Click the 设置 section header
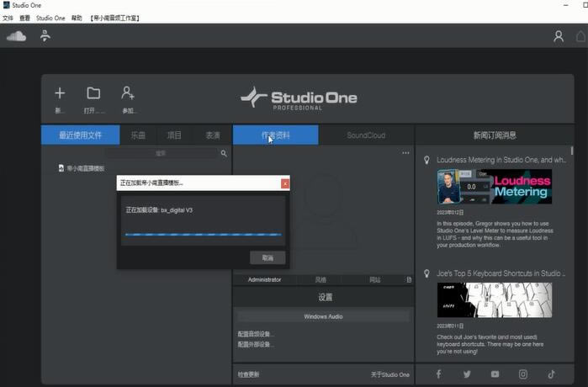This screenshot has height=387, width=588. (x=325, y=297)
